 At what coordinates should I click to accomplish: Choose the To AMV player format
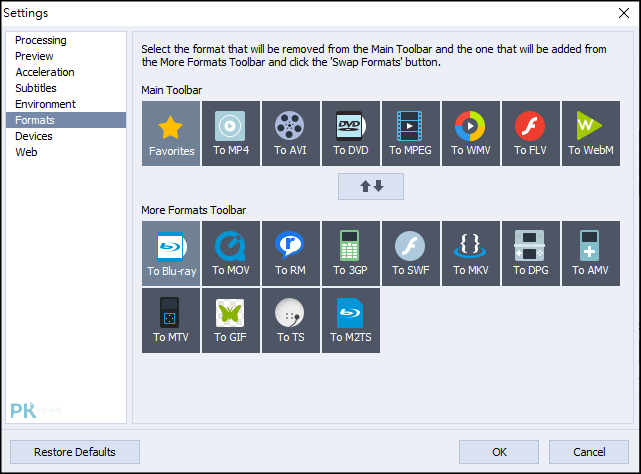[591, 254]
